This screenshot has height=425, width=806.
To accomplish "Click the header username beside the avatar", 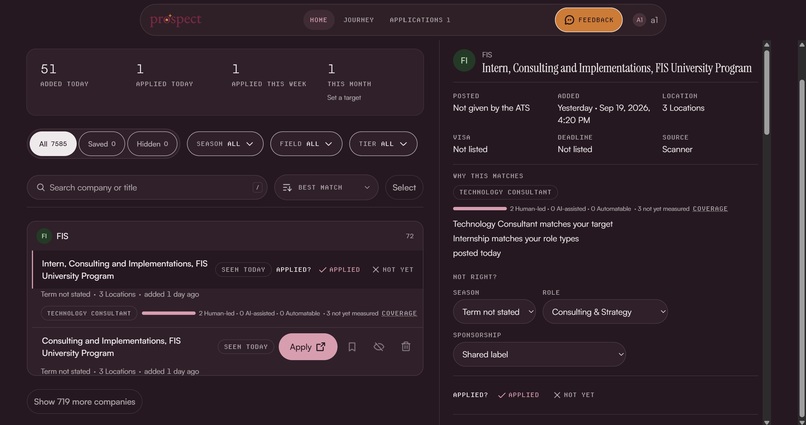I will point(654,20).
